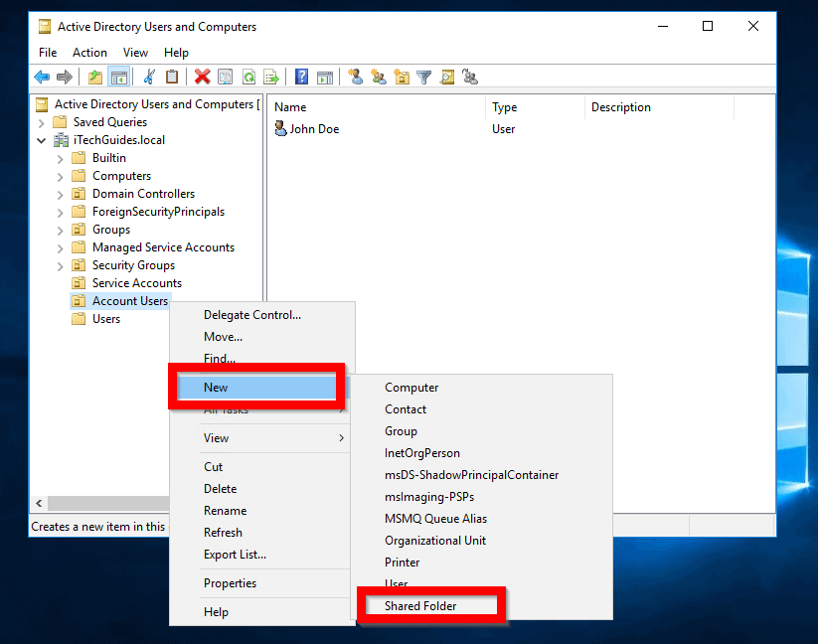Click the Cut scissors icon
818x644 pixels.
149,78
